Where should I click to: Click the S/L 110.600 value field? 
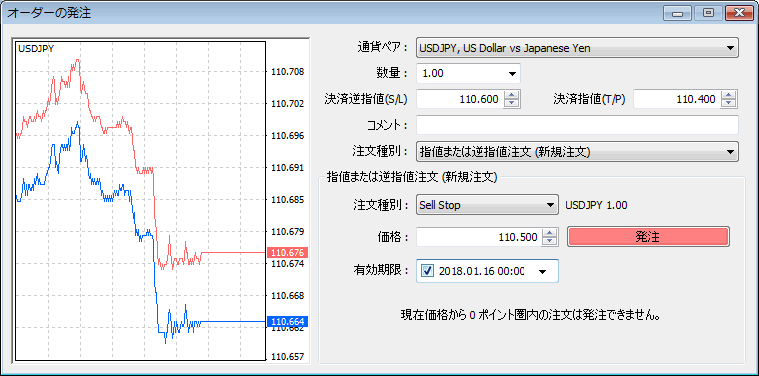point(460,100)
